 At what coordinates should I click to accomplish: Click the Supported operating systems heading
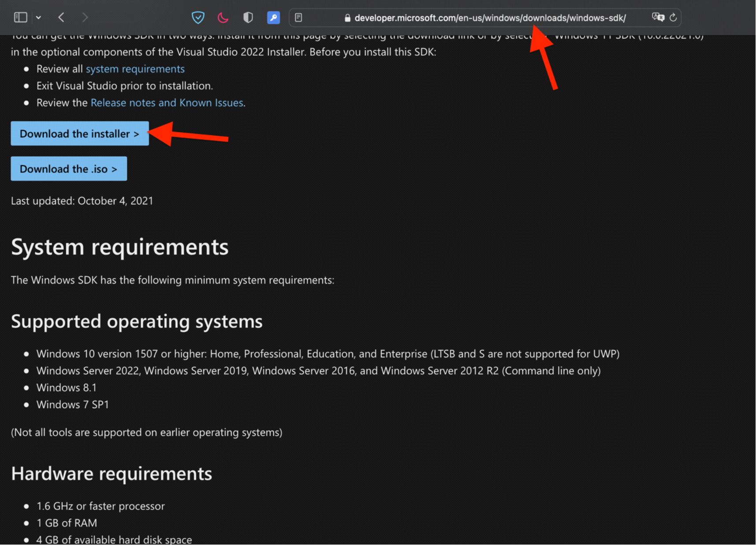pyautogui.click(x=137, y=322)
